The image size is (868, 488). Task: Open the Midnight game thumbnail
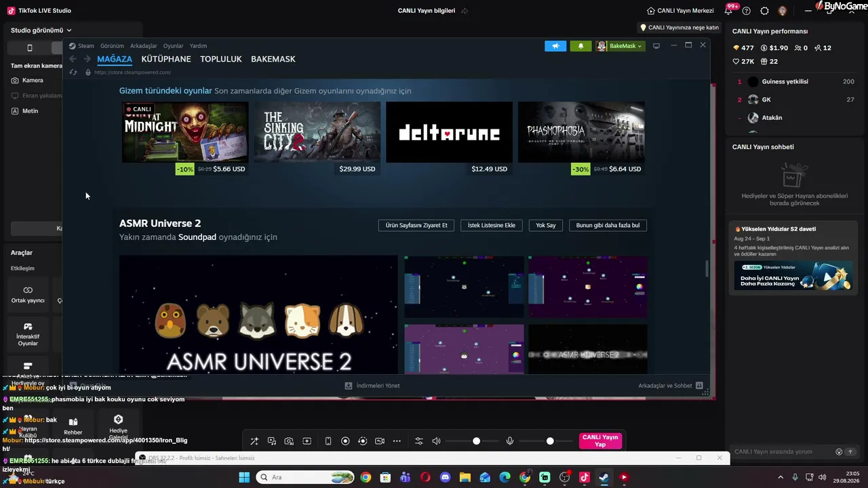click(185, 132)
